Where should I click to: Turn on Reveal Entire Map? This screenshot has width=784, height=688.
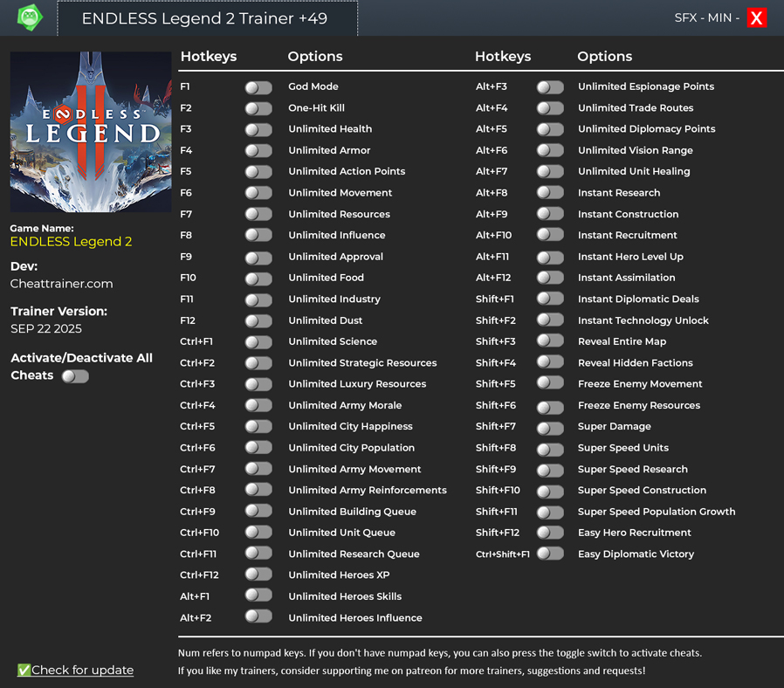550,341
